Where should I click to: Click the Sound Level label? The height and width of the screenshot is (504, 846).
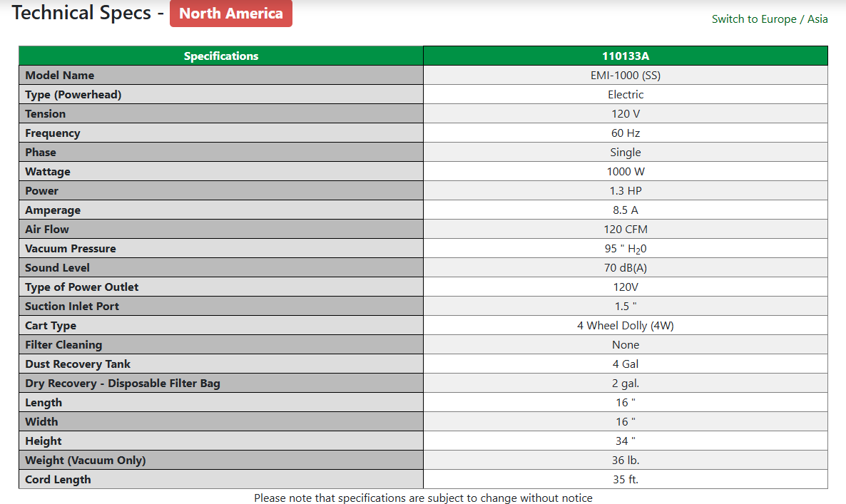tap(57, 268)
